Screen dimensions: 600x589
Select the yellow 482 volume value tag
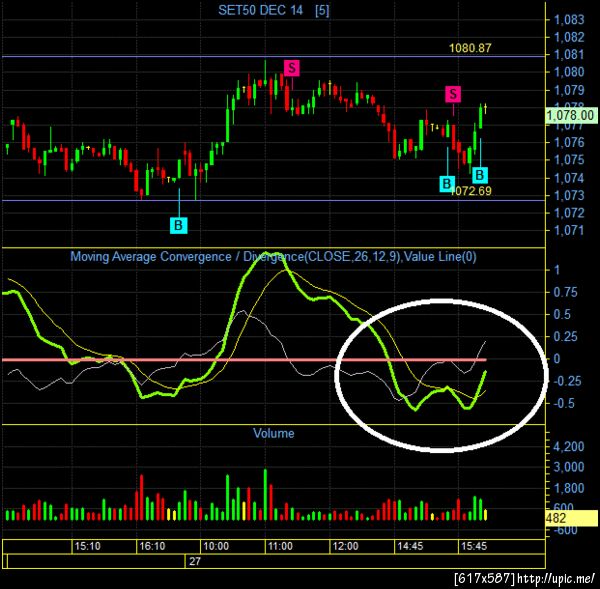click(x=572, y=518)
